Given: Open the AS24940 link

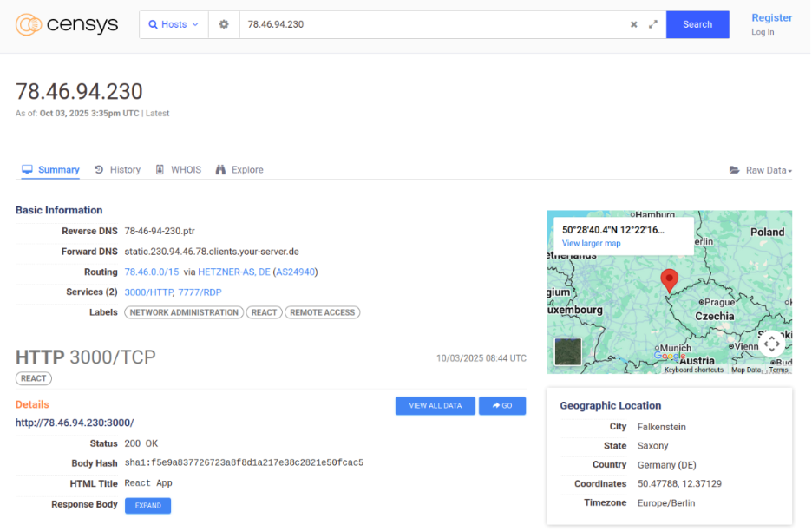Looking at the screenshot, I should pos(295,272).
